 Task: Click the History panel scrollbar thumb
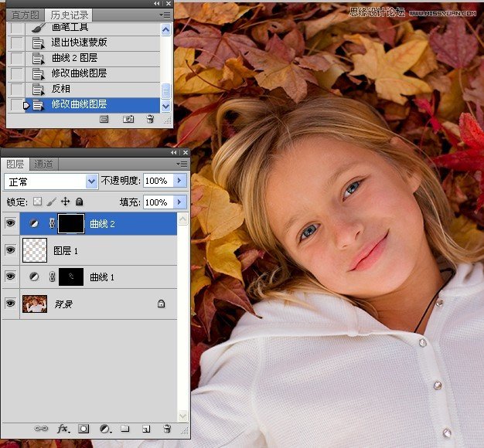pyautogui.click(x=165, y=91)
